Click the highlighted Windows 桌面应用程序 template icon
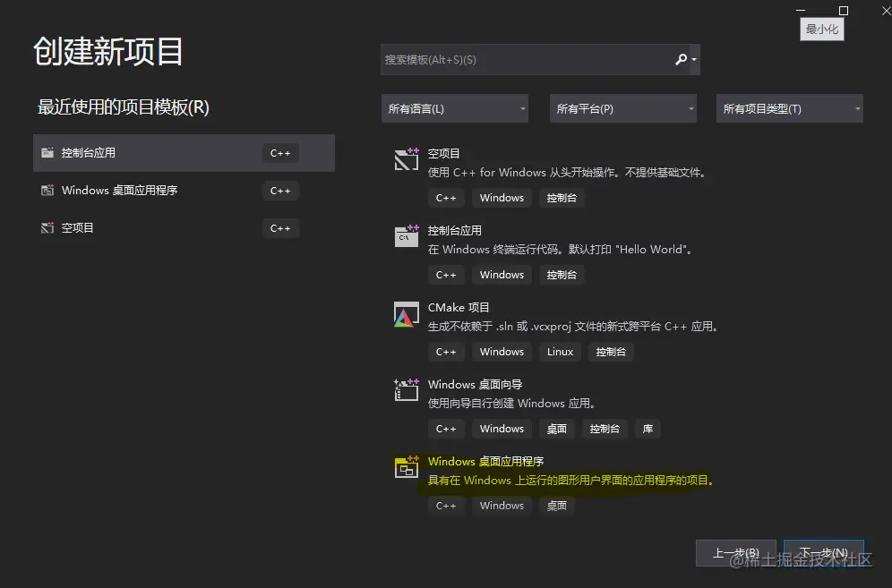The width and height of the screenshot is (892, 588). coord(407,466)
